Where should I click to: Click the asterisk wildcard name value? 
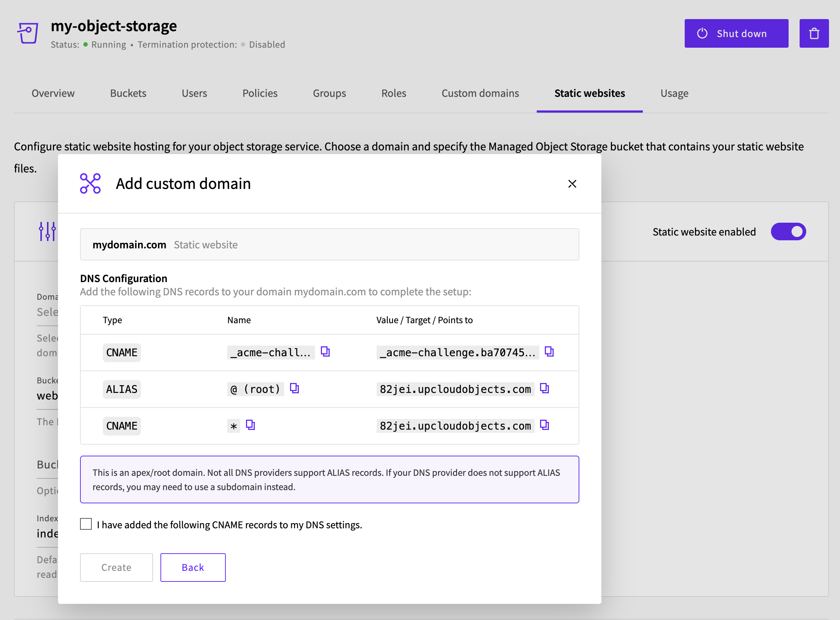233,426
